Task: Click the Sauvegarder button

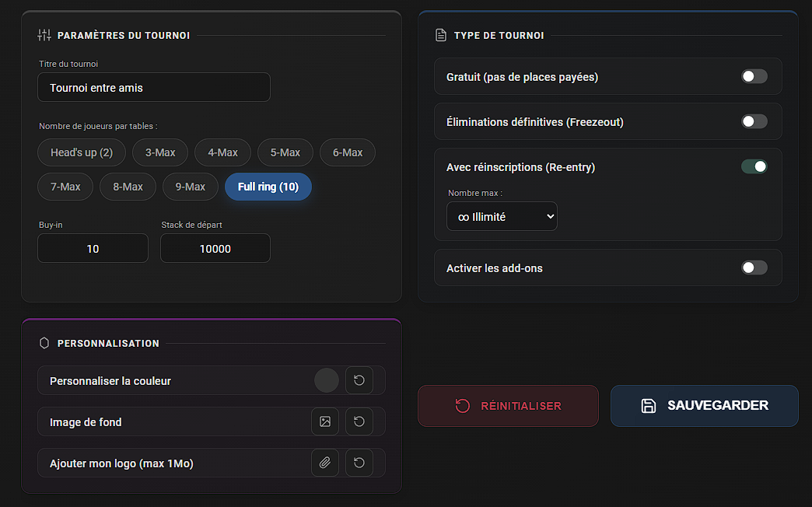Action: 705,406
